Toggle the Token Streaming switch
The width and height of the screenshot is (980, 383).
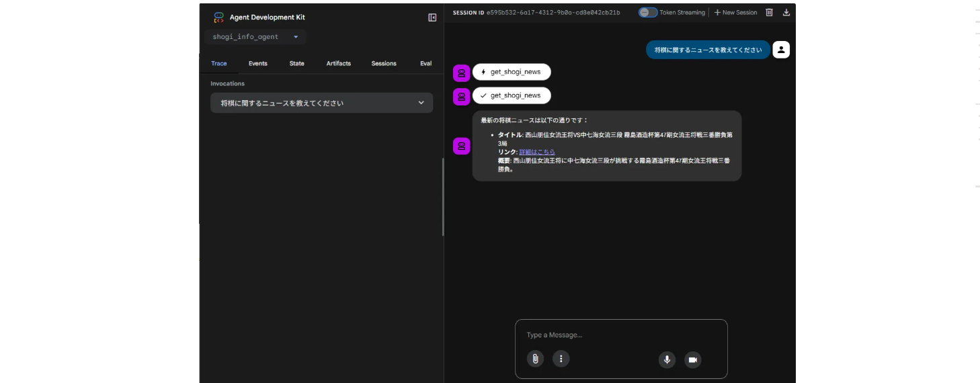[x=648, y=13]
